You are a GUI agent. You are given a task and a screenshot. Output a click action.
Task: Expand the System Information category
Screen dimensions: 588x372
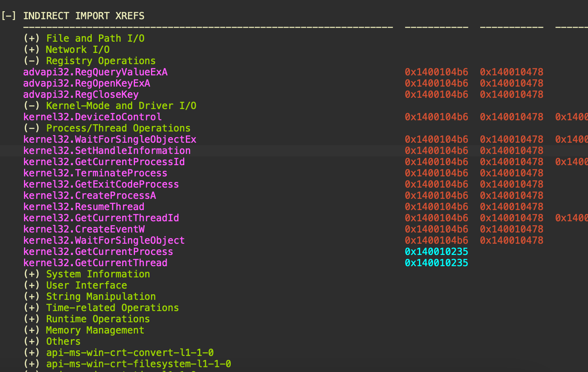tap(32, 274)
